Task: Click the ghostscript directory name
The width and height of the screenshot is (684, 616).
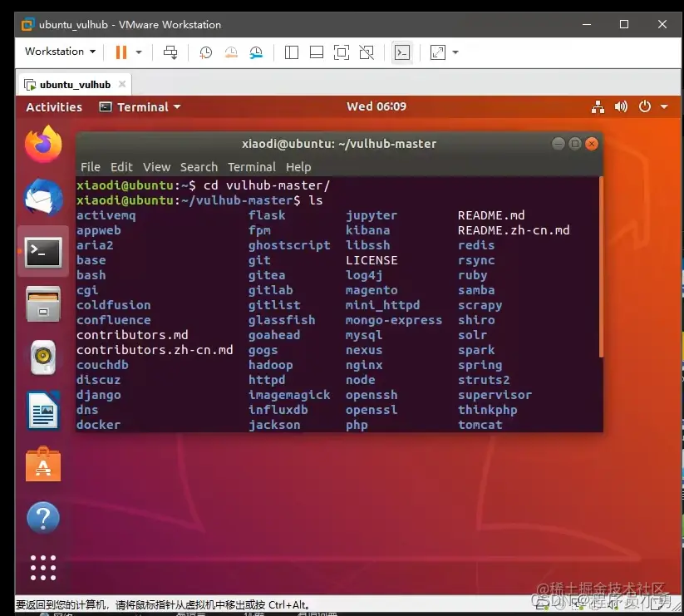Action: click(x=289, y=245)
